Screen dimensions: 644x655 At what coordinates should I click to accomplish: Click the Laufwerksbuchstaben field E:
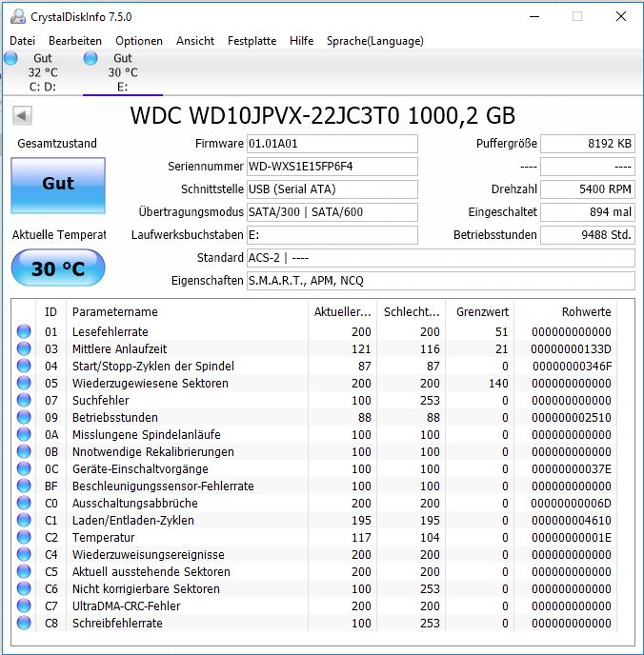[x=332, y=235]
